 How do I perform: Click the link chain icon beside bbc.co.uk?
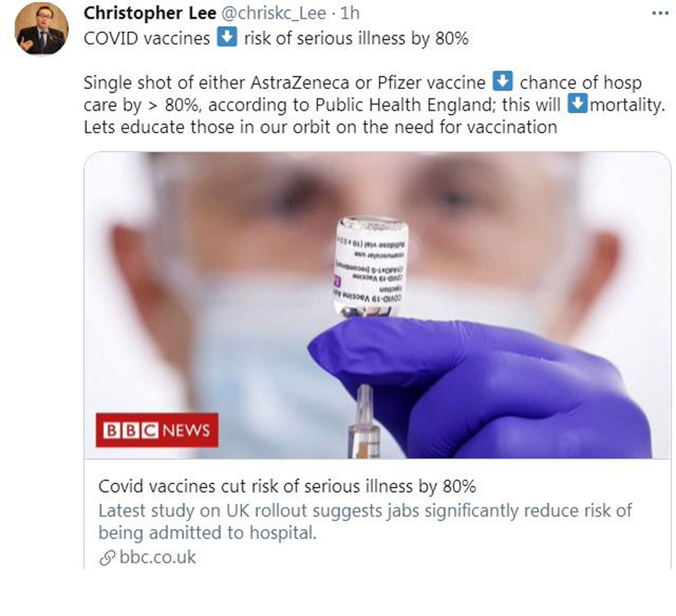coord(107,558)
